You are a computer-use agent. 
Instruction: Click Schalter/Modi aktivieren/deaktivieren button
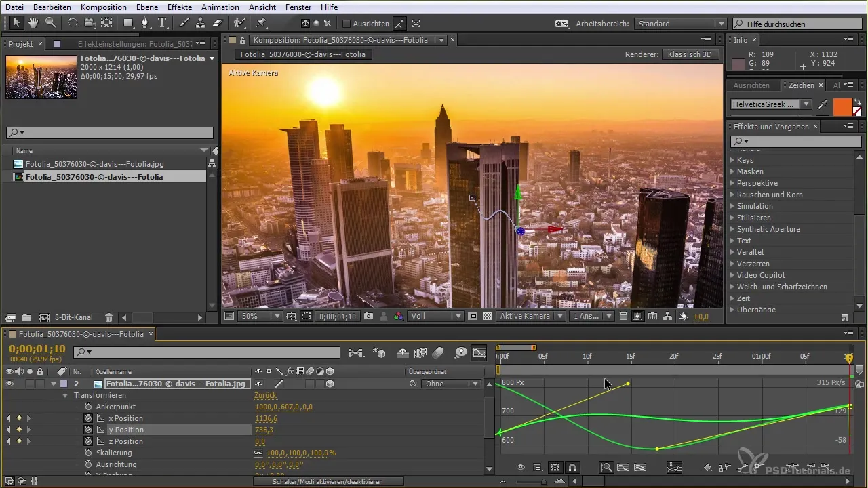pyautogui.click(x=328, y=481)
